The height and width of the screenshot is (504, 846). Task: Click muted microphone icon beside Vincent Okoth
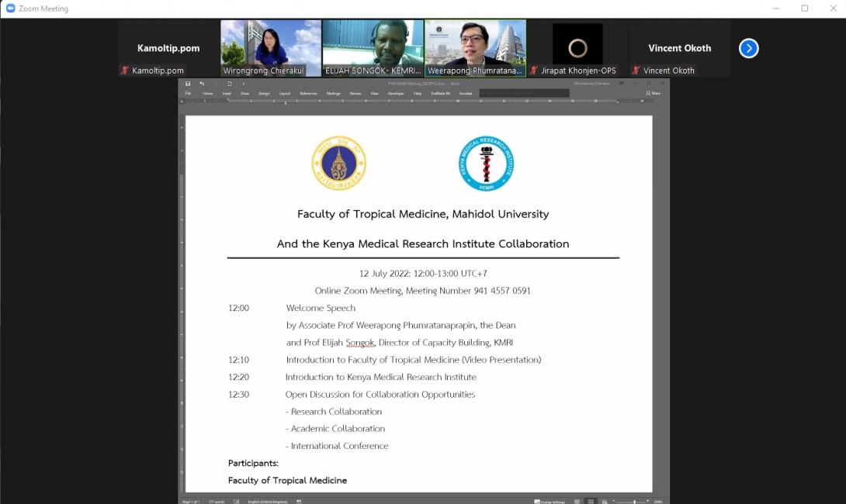[636, 70]
